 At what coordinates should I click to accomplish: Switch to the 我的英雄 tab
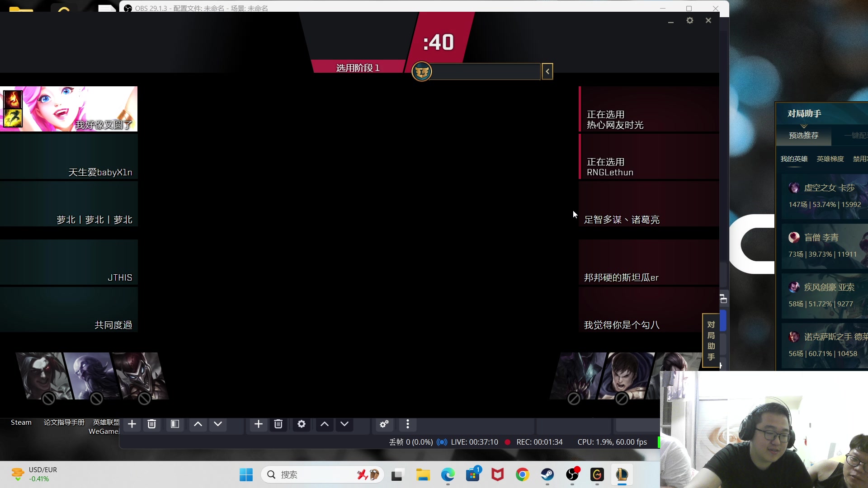point(794,159)
